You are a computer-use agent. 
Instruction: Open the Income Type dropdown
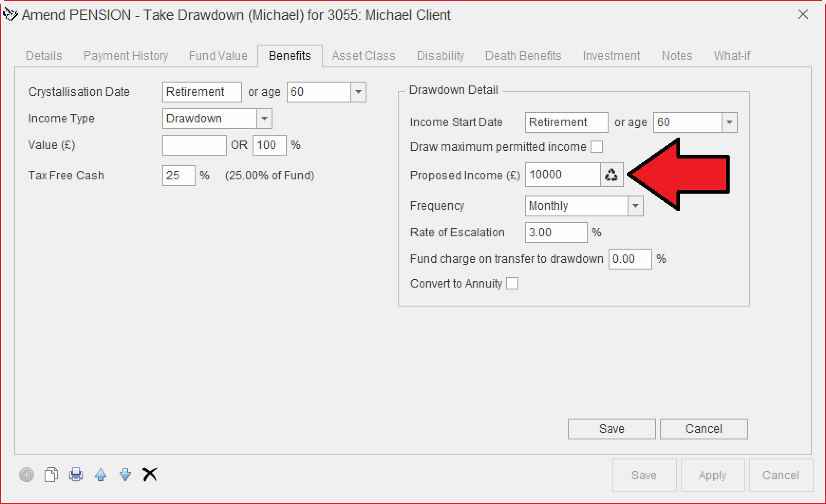264,118
